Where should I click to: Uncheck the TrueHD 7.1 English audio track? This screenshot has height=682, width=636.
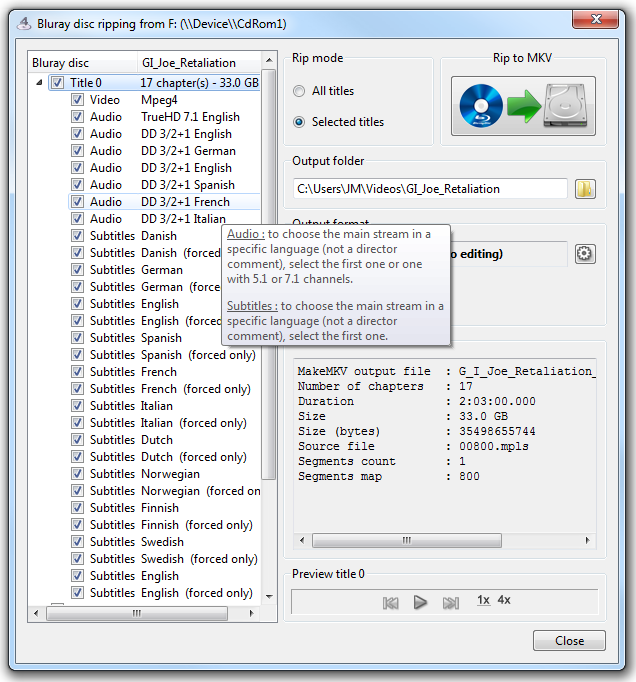click(77, 117)
